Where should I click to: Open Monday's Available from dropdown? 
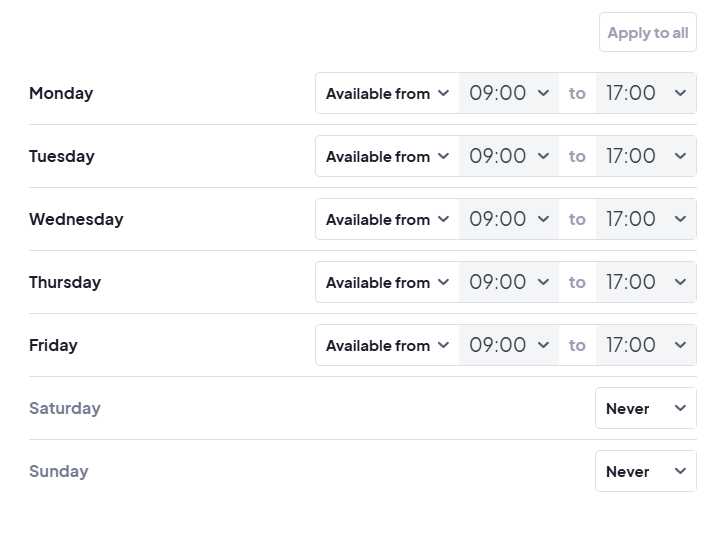point(387,94)
